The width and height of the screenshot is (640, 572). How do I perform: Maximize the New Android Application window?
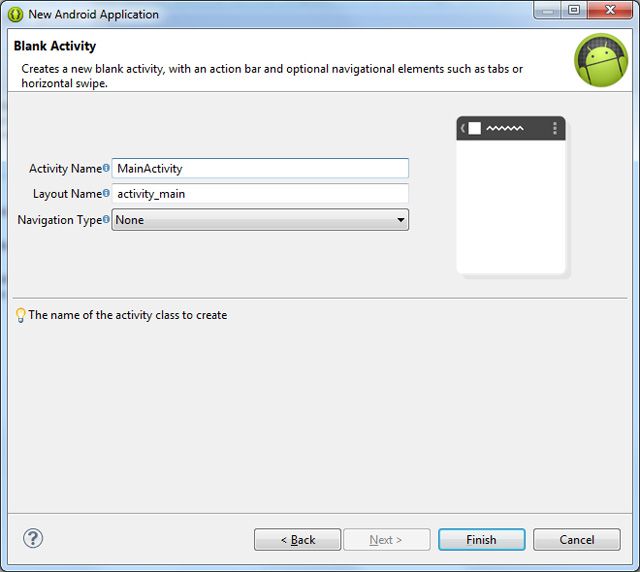574,11
